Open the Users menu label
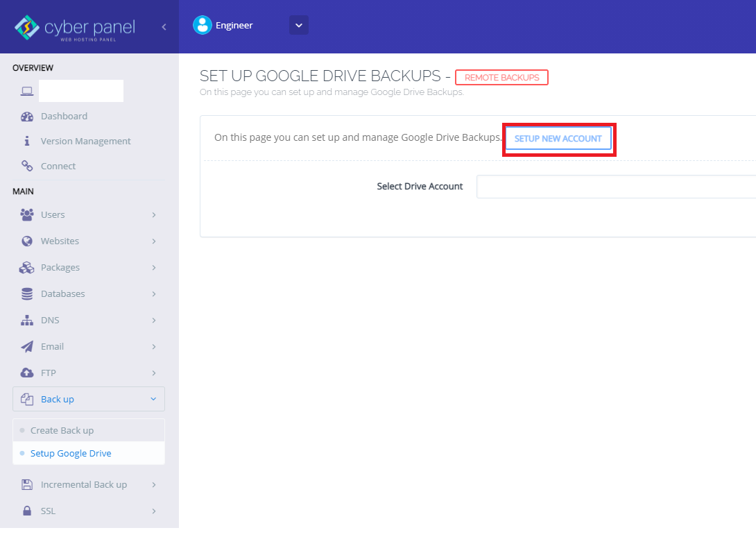The width and height of the screenshot is (756, 537). pyautogui.click(x=53, y=214)
